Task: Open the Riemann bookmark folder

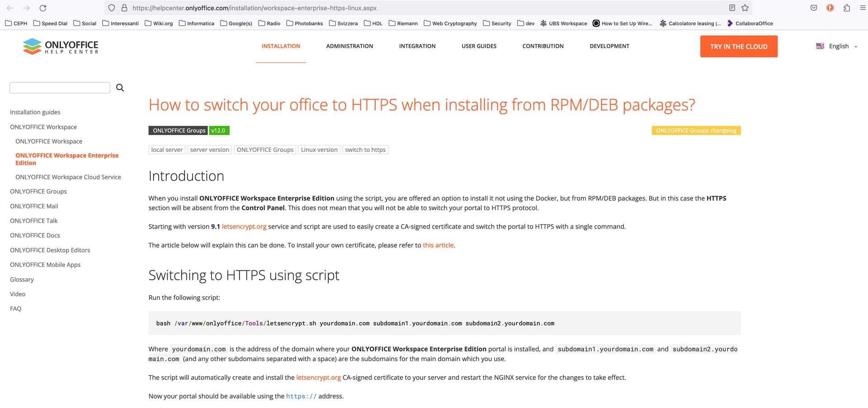Action: pyautogui.click(x=403, y=23)
